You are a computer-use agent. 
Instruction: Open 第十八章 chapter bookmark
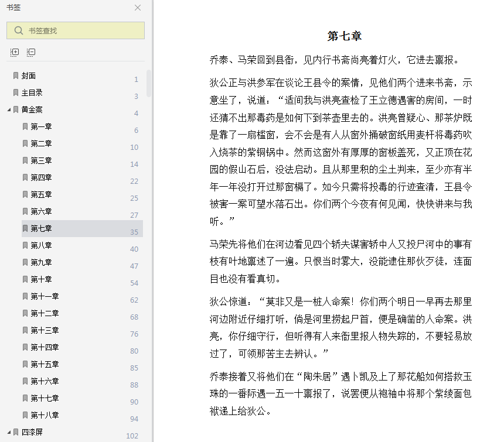45,415
